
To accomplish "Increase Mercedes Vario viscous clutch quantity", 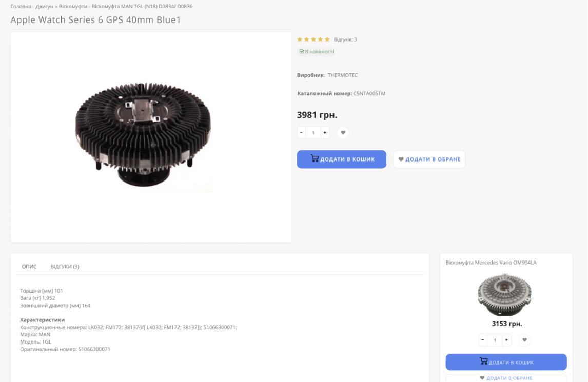I will pyautogui.click(x=506, y=340).
